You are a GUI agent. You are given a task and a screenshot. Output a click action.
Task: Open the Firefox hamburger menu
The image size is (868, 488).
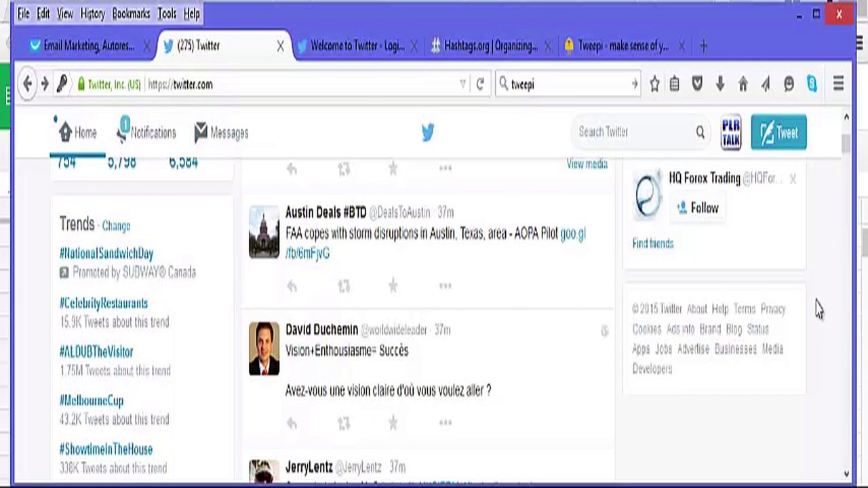(x=838, y=84)
